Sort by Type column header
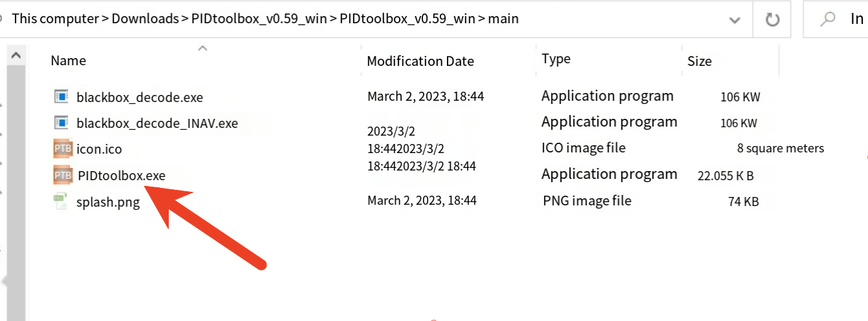 [x=556, y=59]
